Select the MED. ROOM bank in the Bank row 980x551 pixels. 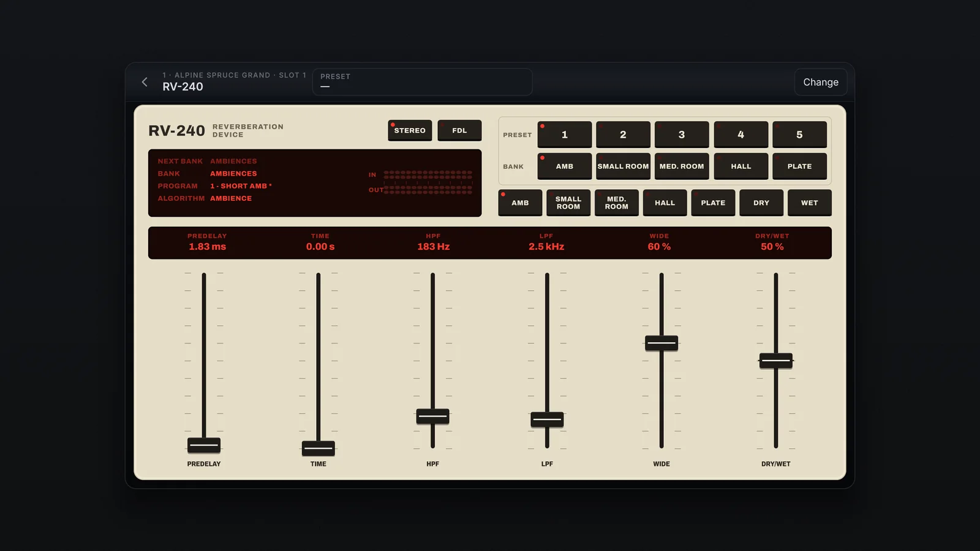[x=682, y=166]
